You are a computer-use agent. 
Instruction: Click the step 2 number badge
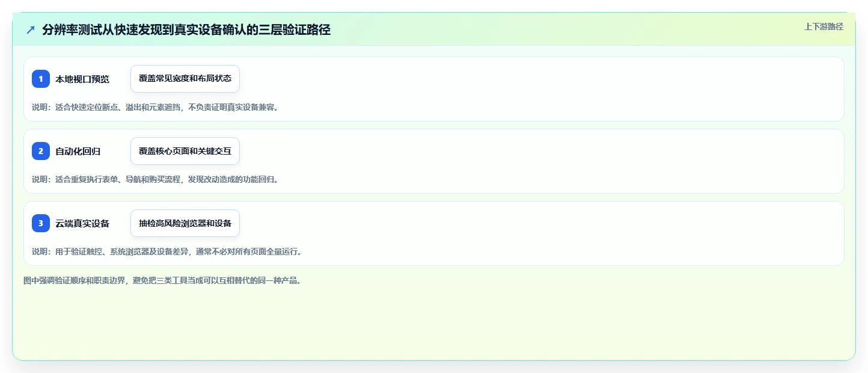(41, 151)
